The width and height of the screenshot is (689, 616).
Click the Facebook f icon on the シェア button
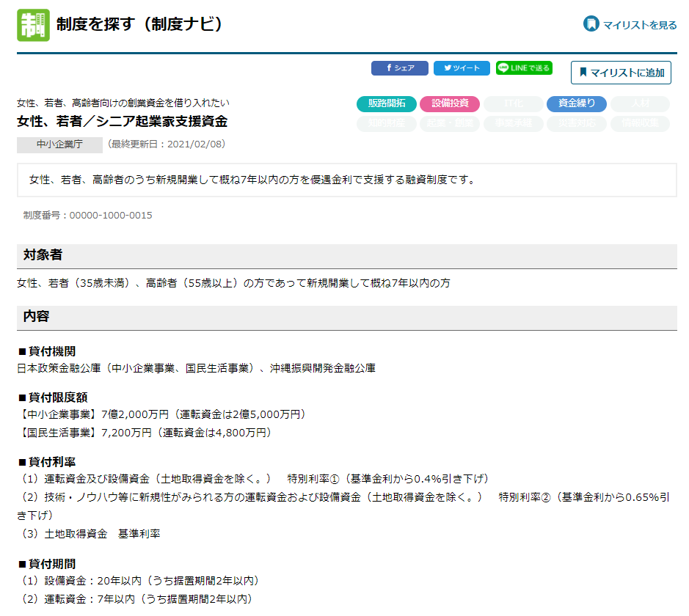pos(387,68)
